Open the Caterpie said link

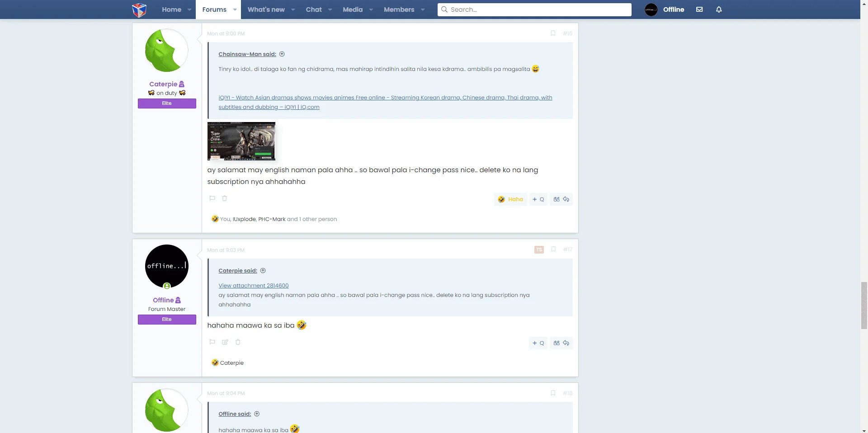[x=238, y=271]
